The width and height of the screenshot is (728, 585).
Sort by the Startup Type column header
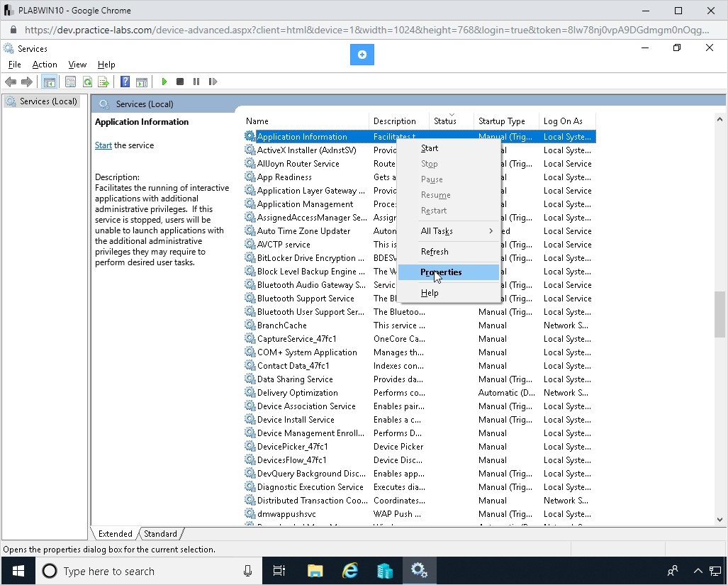tap(506, 121)
